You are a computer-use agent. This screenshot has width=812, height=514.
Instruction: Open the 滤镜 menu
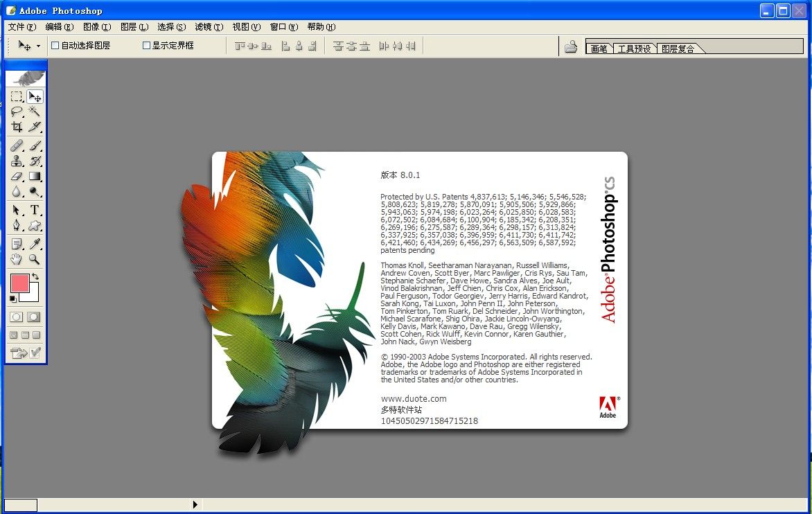(x=209, y=27)
